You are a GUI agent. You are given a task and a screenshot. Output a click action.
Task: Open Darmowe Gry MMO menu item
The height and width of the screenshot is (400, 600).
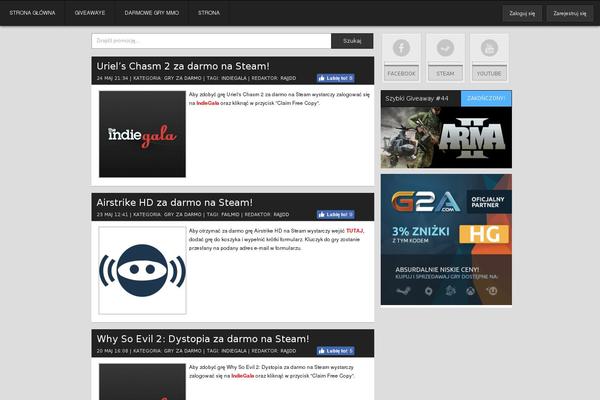click(152, 13)
